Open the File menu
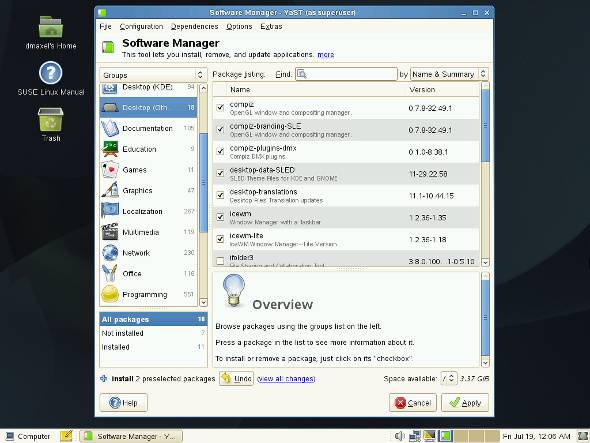The height and width of the screenshot is (443, 590). 105,26
